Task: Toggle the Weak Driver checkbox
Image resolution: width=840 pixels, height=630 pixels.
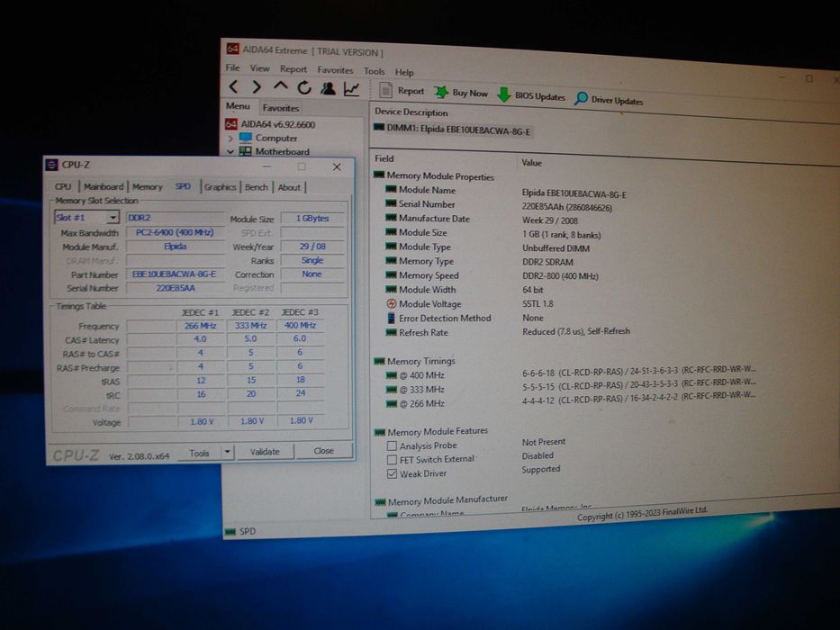Action: (x=393, y=473)
